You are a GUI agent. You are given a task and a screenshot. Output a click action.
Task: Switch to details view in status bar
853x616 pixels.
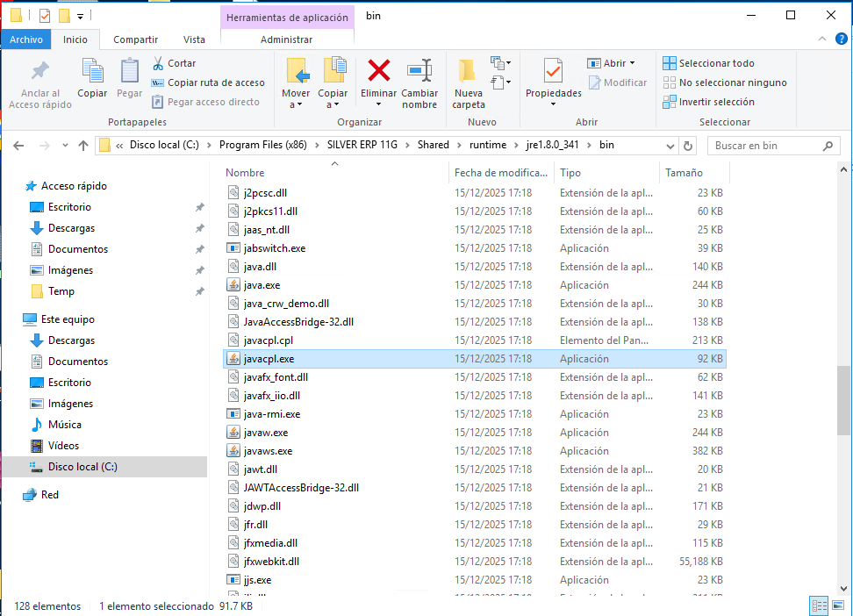pyautogui.click(x=819, y=605)
